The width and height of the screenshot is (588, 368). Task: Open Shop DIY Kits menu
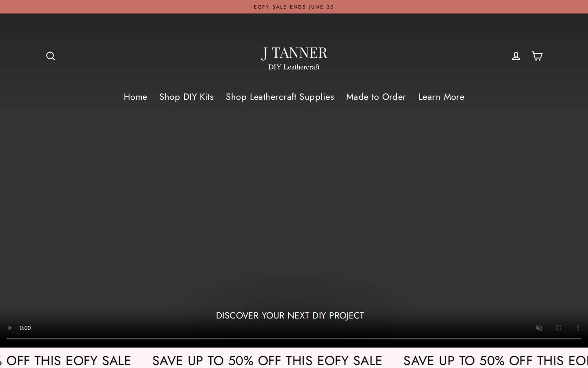coord(187,97)
